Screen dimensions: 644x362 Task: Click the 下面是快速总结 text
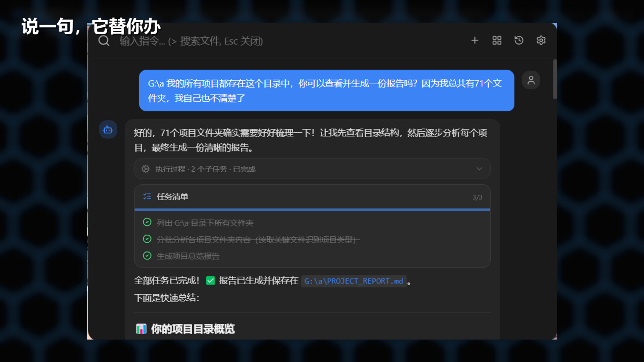coord(167,298)
